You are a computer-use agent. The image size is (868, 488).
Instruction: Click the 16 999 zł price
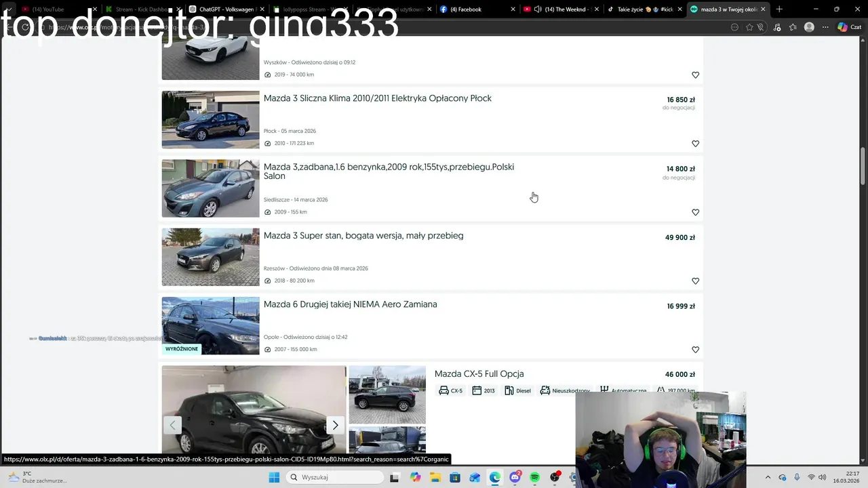coord(681,306)
